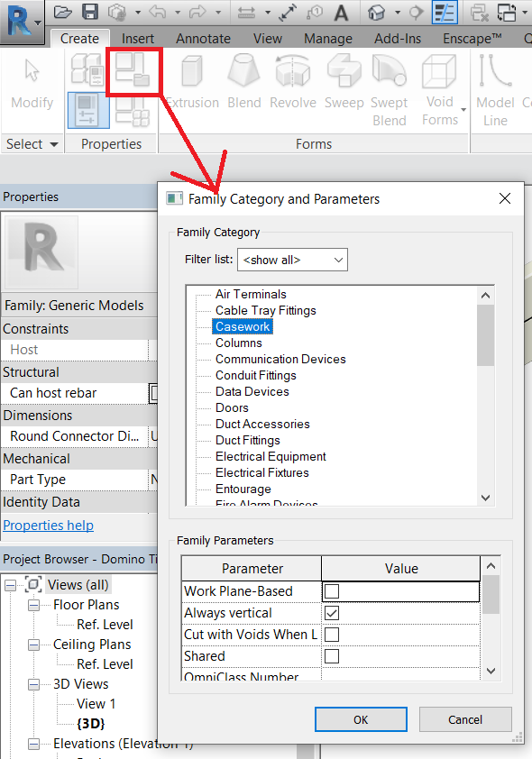Image resolution: width=532 pixels, height=759 pixels.
Task: Switch to the View ribbon tab
Action: tap(268, 38)
